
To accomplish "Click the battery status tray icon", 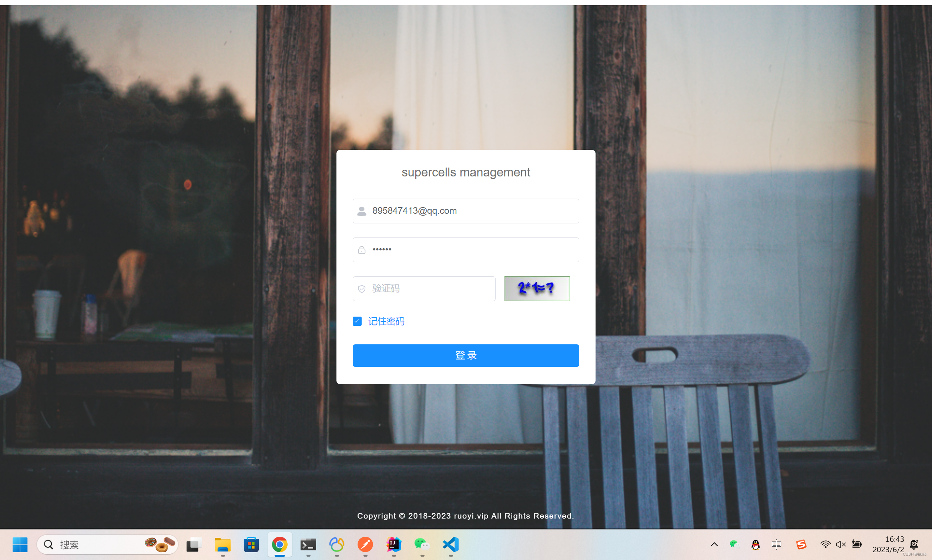I will pyautogui.click(x=856, y=544).
